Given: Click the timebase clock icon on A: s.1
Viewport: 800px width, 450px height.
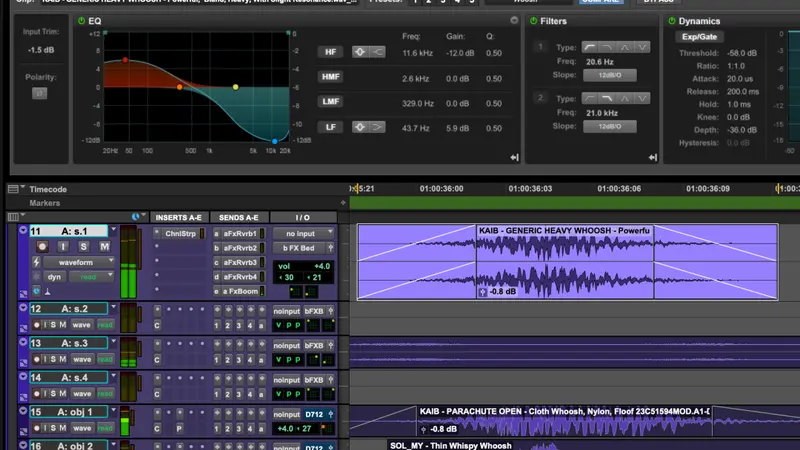Looking at the screenshot, I should (36, 291).
